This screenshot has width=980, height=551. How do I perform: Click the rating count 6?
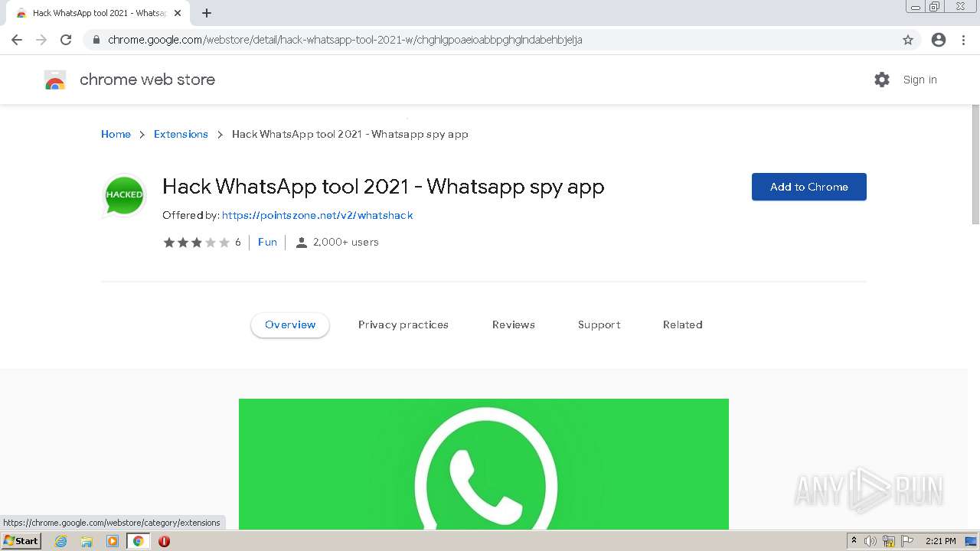[238, 243]
